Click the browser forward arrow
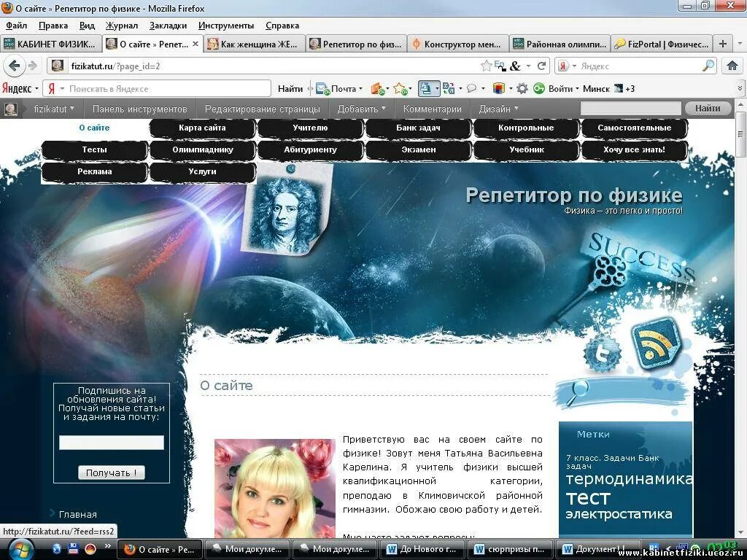The width and height of the screenshot is (747, 560). click(x=33, y=66)
